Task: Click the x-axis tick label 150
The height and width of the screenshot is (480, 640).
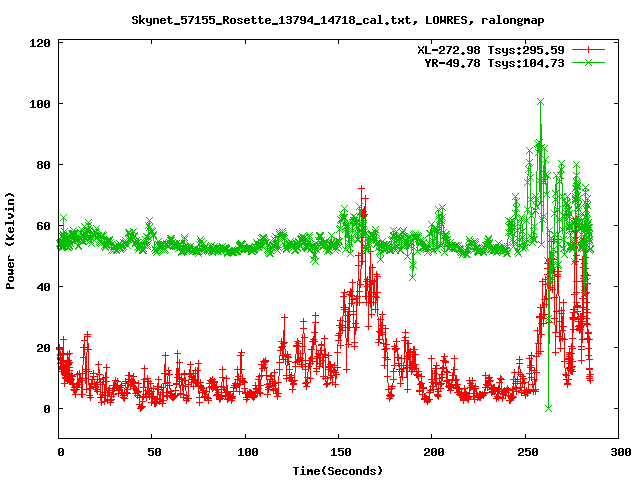Action: [341, 452]
